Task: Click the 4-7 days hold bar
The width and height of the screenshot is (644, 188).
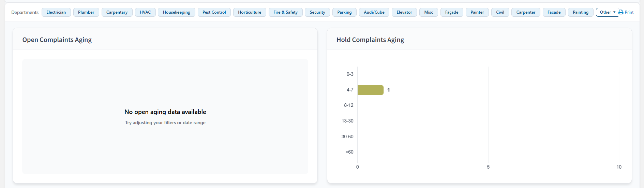Action: [370, 90]
